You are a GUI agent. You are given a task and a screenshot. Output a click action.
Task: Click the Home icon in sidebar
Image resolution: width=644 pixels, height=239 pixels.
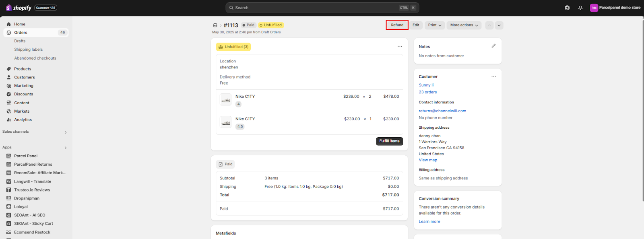[9, 24]
